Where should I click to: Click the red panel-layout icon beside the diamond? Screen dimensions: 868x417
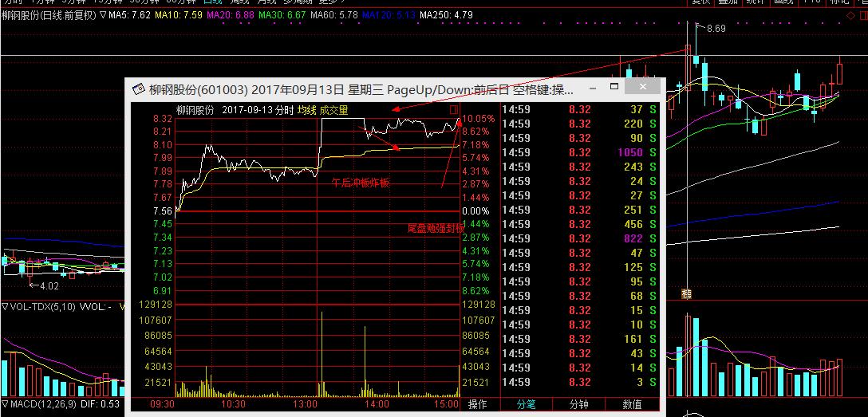coord(862,15)
